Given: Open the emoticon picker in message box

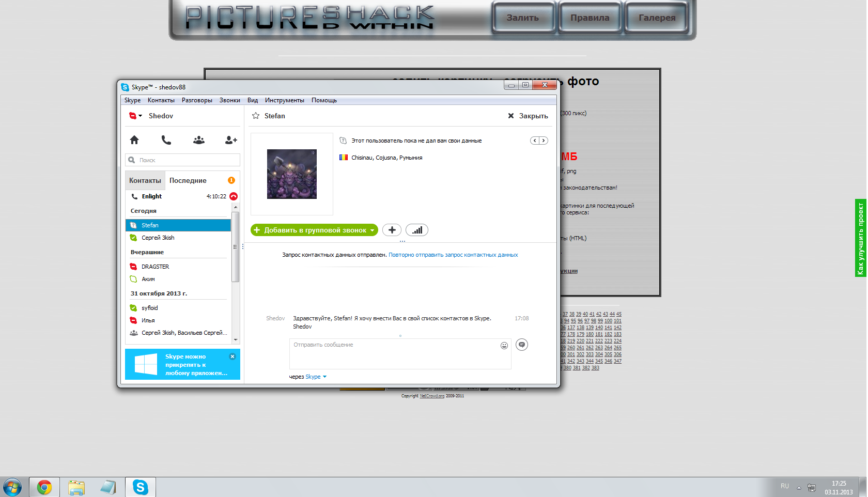Looking at the screenshot, I should [504, 346].
